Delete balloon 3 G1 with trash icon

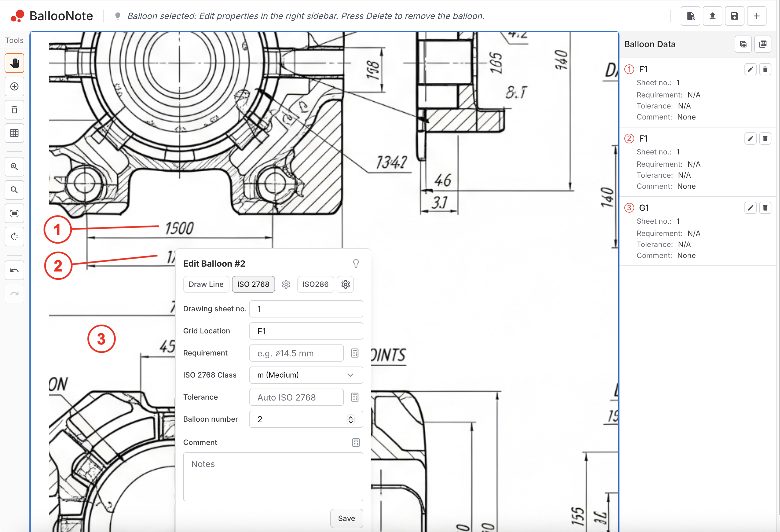(x=765, y=208)
